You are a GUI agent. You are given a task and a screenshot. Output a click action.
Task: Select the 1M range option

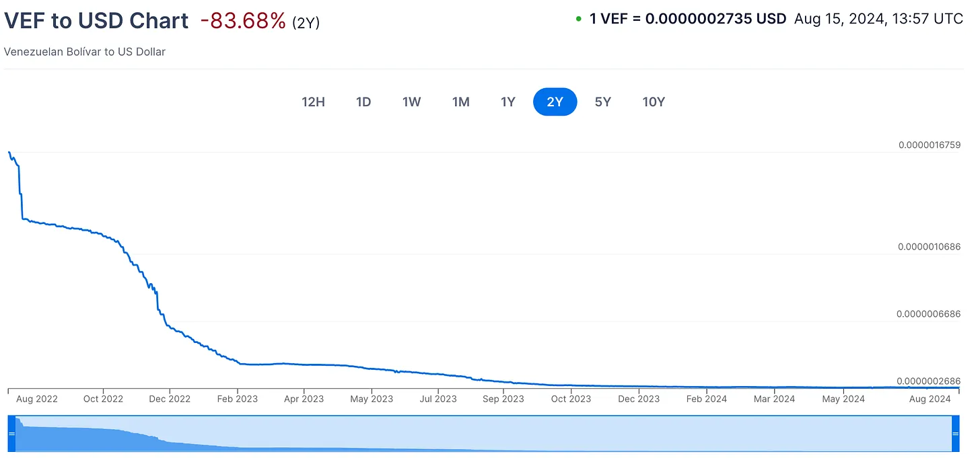(x=460, y=102)
